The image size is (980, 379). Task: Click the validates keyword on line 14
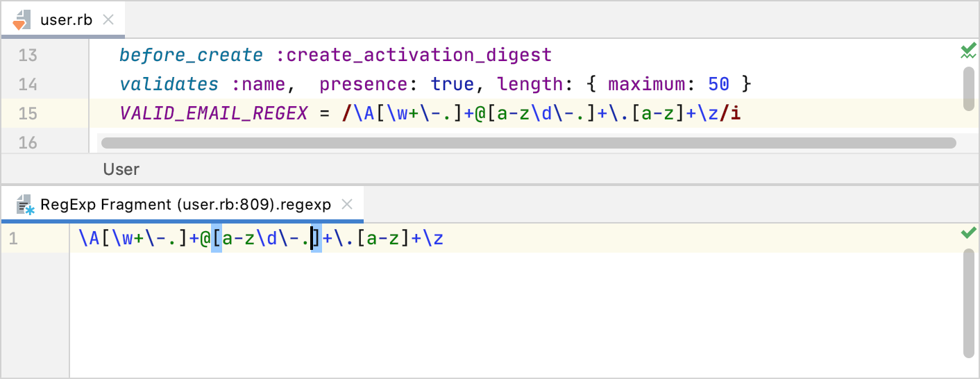coord(169,84)
